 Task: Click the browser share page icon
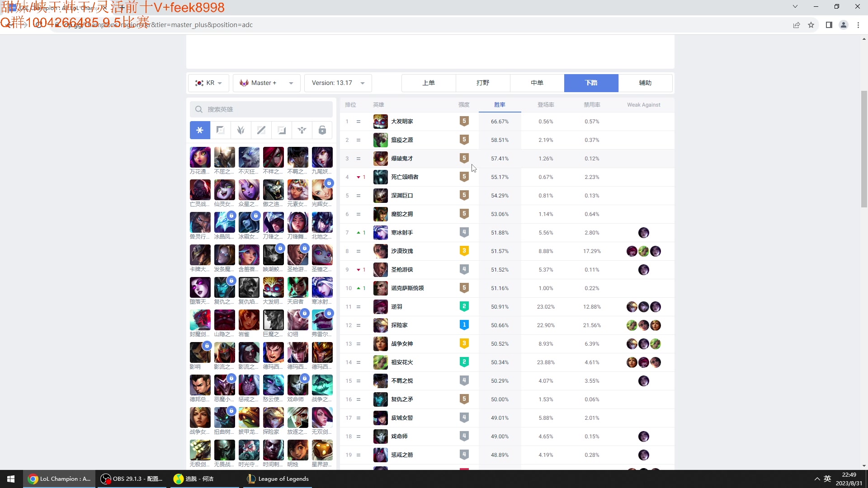point(797,25)
